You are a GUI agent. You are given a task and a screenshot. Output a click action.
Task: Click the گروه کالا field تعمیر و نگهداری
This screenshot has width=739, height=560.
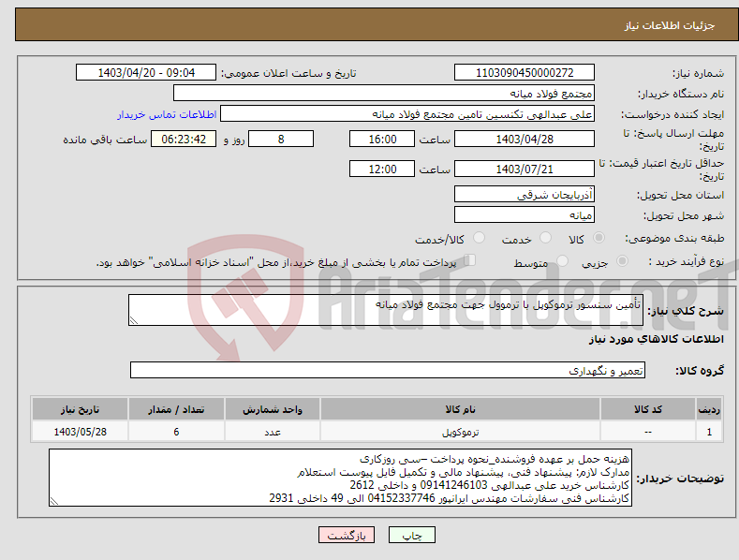pyautogui.click(x=388, y=370)
